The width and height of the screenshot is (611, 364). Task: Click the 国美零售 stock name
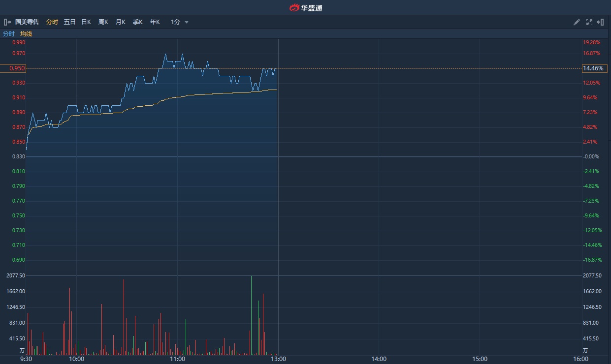tap(27, 22)
